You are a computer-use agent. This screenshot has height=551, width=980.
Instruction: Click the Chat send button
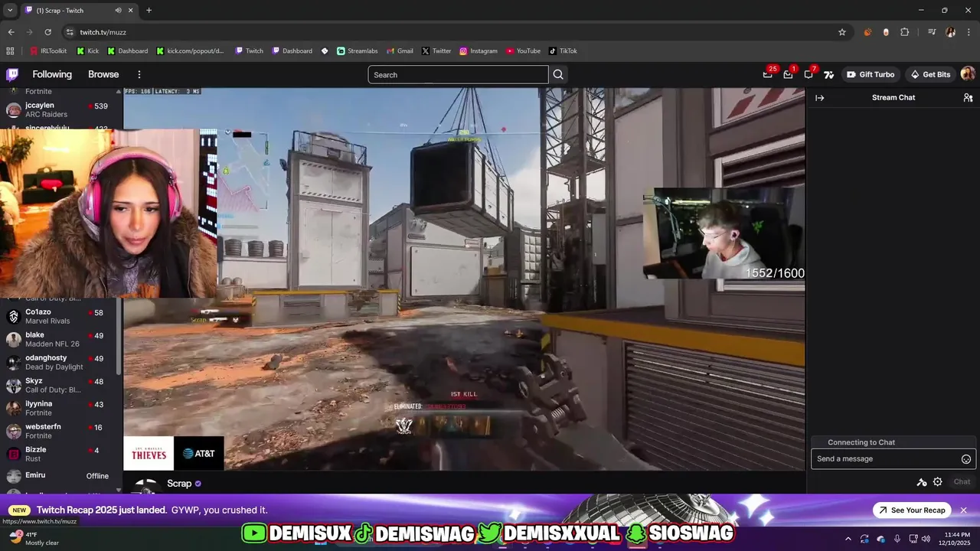coord(962,482)
